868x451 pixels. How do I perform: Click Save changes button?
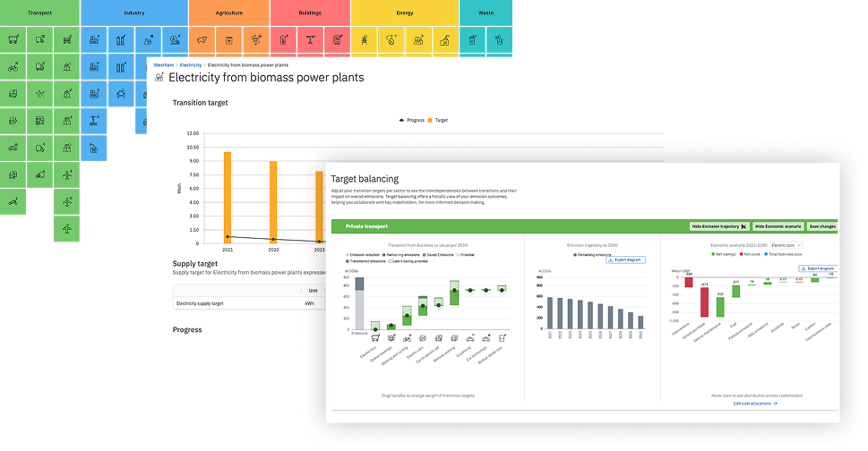point(821,226)
